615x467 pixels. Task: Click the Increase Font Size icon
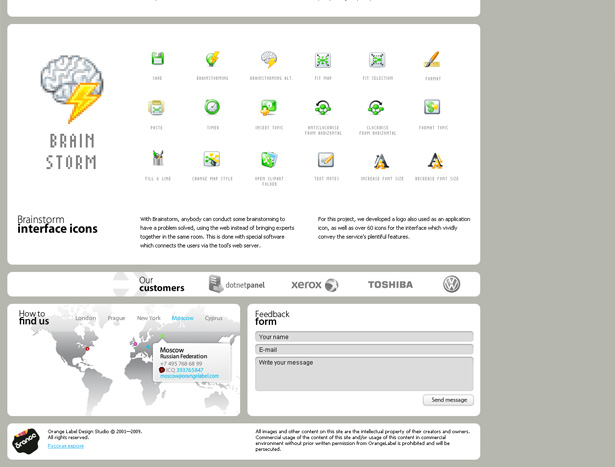pos(381,161)
